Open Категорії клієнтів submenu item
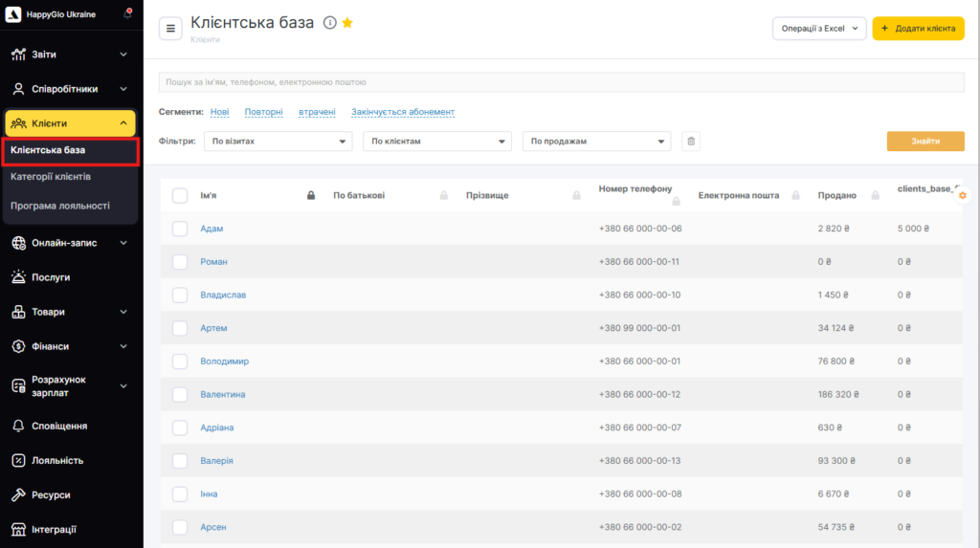The image size is (980, 548). click(51, 177)
